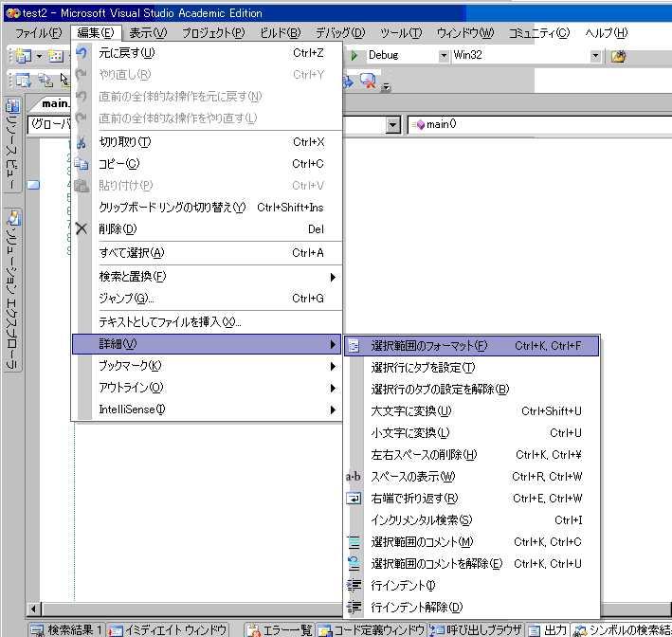Open the ソリューション エクスプローラ side tab
672x637 pixels.
(x=12, y=289)
